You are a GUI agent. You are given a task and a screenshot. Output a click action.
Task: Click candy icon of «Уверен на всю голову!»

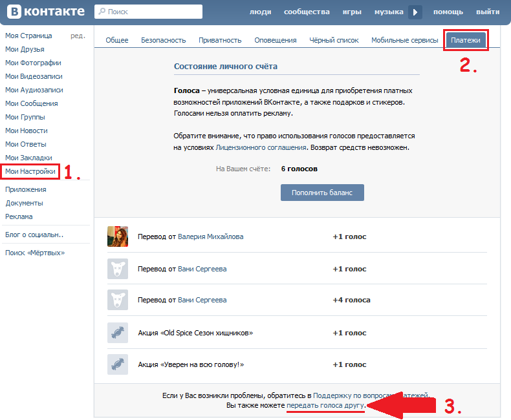118,364
